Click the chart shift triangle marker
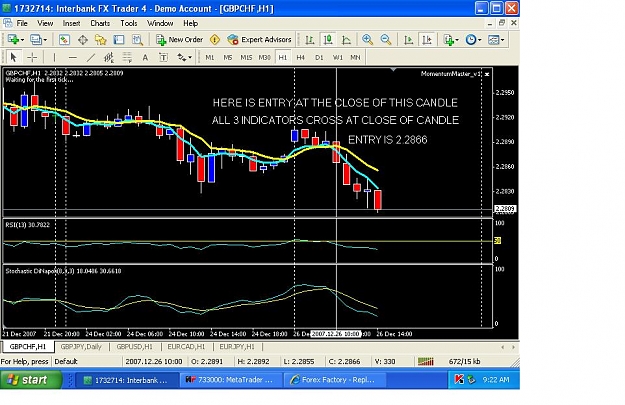 click(x=393, y=70)
